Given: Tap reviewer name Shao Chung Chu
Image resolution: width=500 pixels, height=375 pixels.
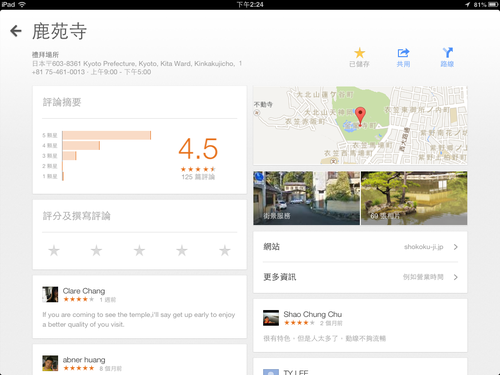Looking at the screenshot, I should click(x=313, y=314).
